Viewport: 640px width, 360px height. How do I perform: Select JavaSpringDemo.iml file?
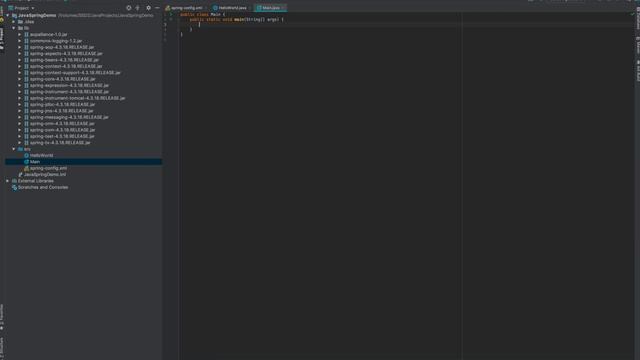click(x=45, y=174)
